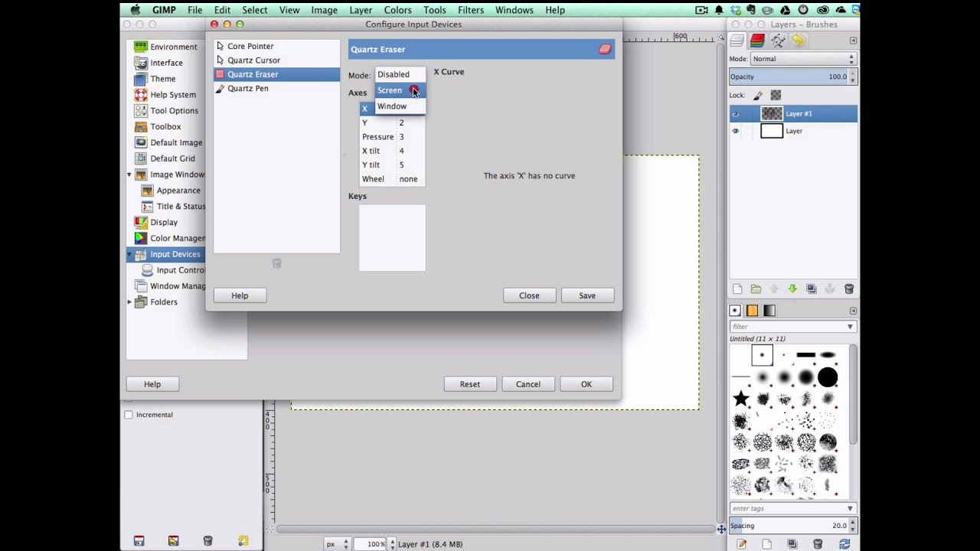Open the Channels tab in the dock
The image size is (980, 551).
[x=757, y=41]
